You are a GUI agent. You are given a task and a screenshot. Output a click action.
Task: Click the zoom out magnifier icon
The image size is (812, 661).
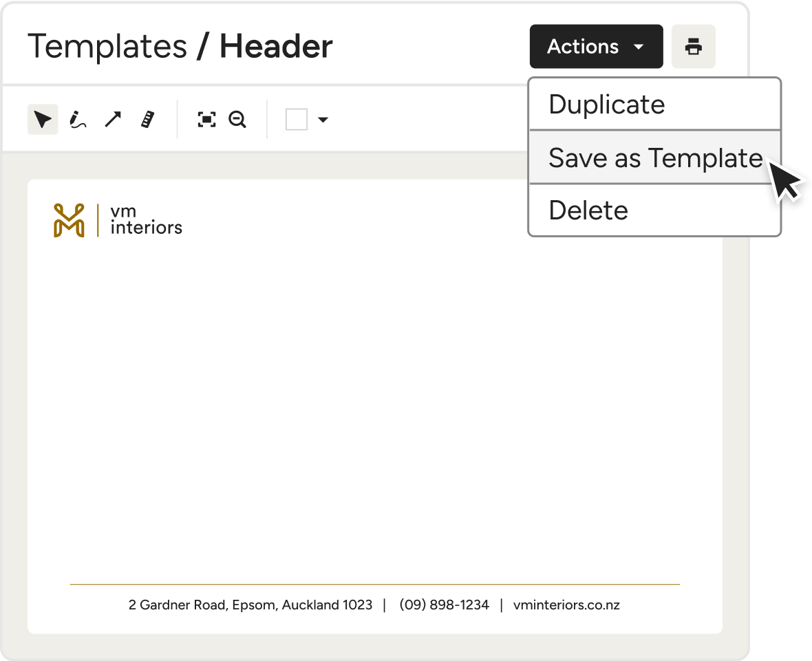[x=237, y=120]
